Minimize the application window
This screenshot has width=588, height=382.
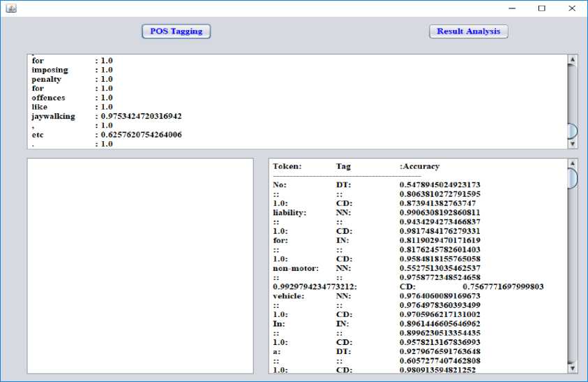tap(511, 8)
